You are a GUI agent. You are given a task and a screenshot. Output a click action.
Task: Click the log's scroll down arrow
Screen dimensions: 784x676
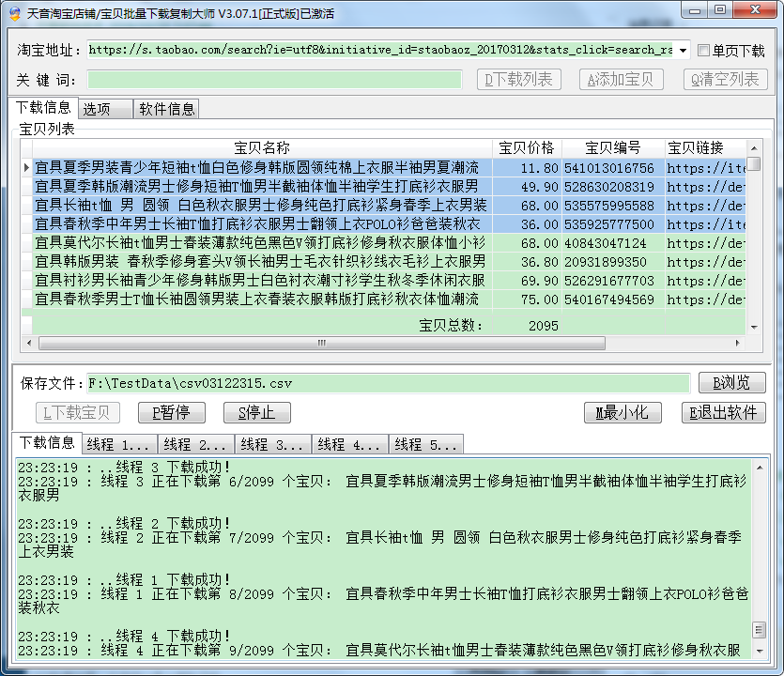[x=760, y=651]
